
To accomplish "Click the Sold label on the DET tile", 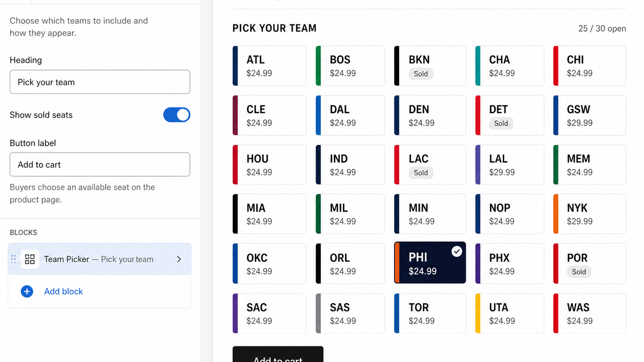I will pyautogui.click(x=501, y=123).
